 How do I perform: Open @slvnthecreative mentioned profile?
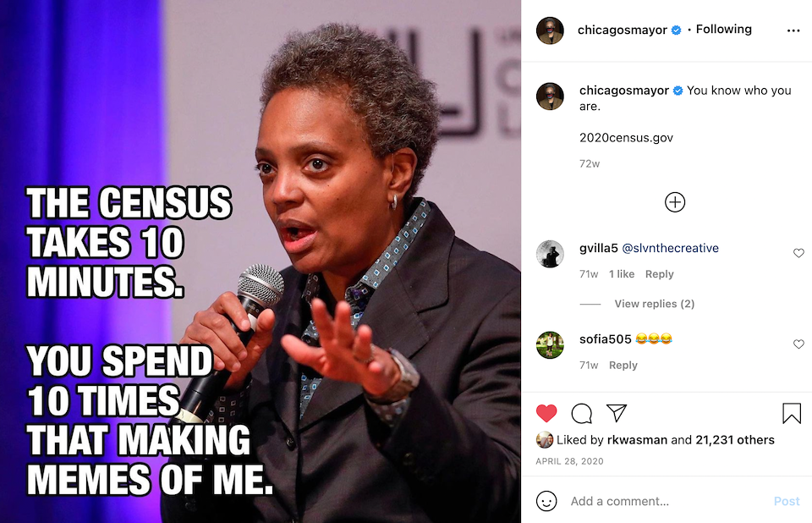click(670, 248)
